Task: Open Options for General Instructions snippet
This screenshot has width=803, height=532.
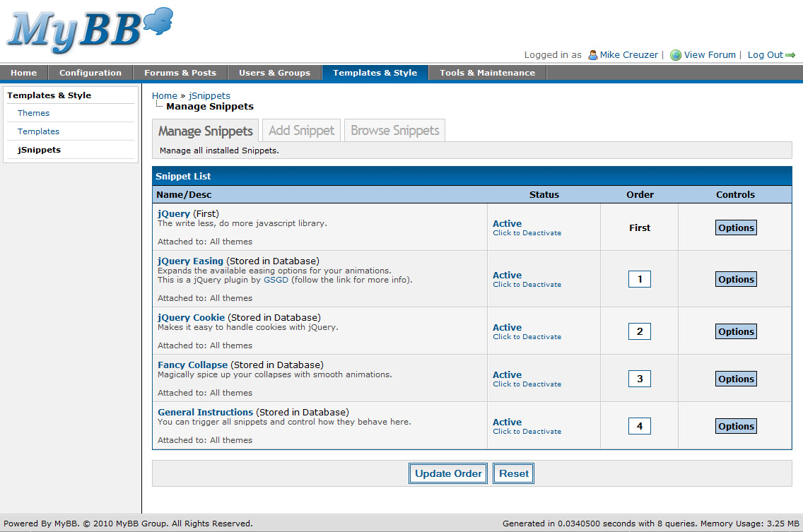Action: click(x=736, y=426)
